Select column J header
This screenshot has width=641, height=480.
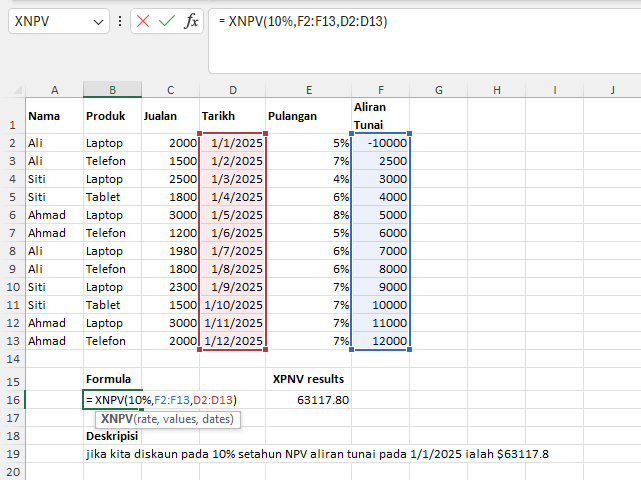pyautogui.click(x=611, y=90)
